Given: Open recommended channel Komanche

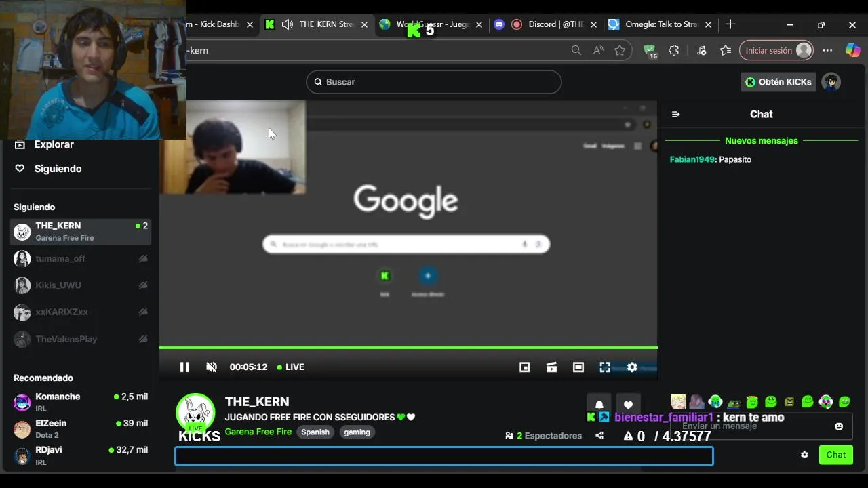Looking at the screenshot, I should pyautogui.click(x=81, y=402).
